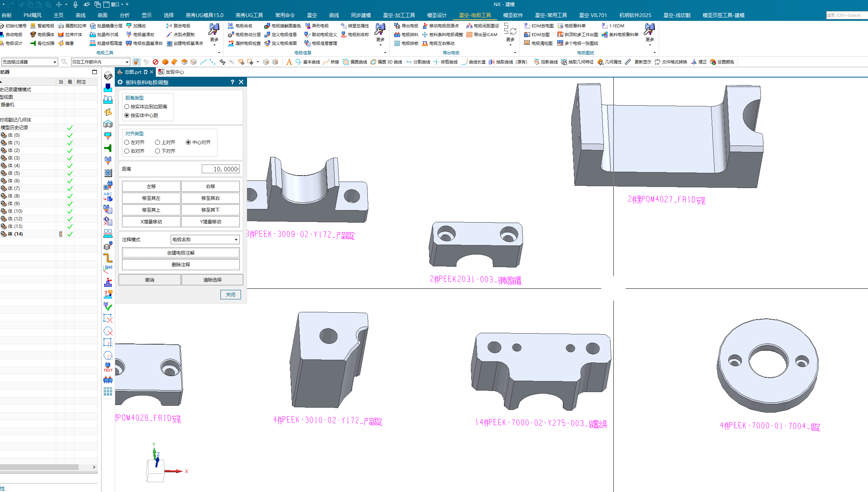Image resolution: width=868 pixels, height=492 pixels.
Task: Click the 移至其右 button
Action: (x=211, y=198)
